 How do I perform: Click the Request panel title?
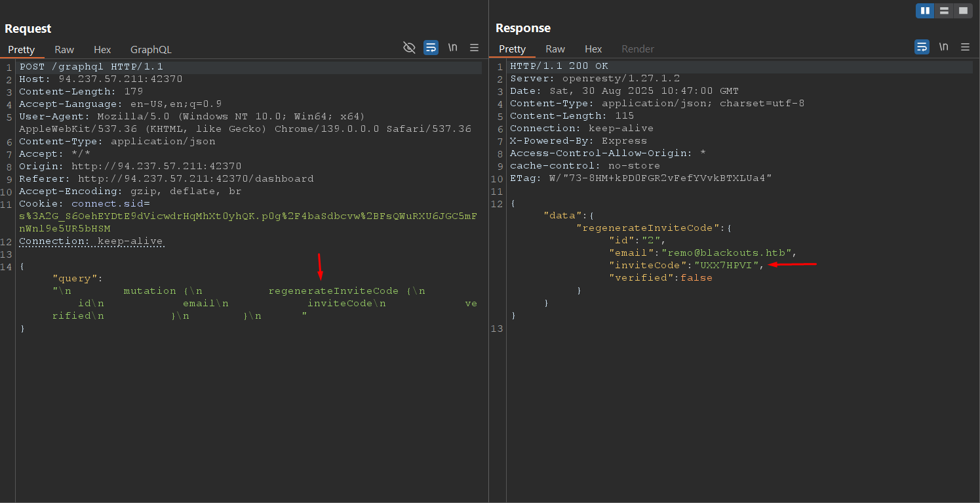click(x=28, y=29)
